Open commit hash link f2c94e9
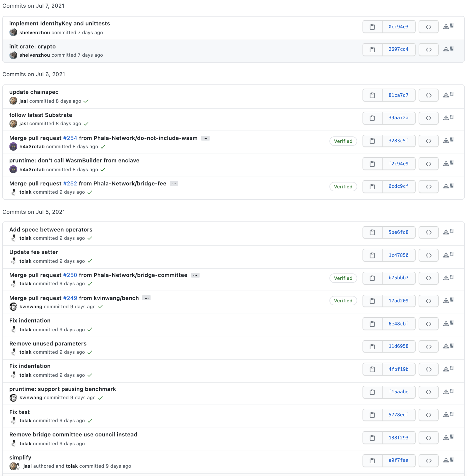Viewport: 467px width, 476px height. (x=399, y=164)
